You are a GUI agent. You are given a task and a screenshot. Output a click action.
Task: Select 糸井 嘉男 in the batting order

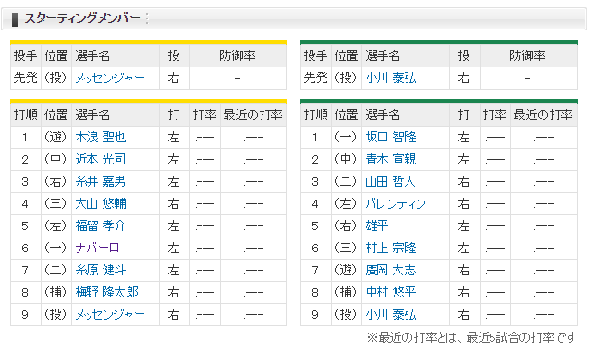click(x=101, y=181)
